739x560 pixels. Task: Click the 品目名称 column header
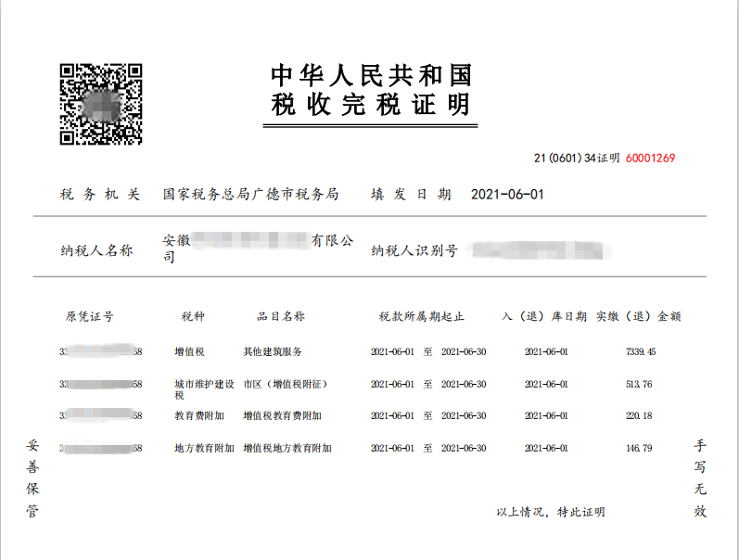[x=280, y=316]
